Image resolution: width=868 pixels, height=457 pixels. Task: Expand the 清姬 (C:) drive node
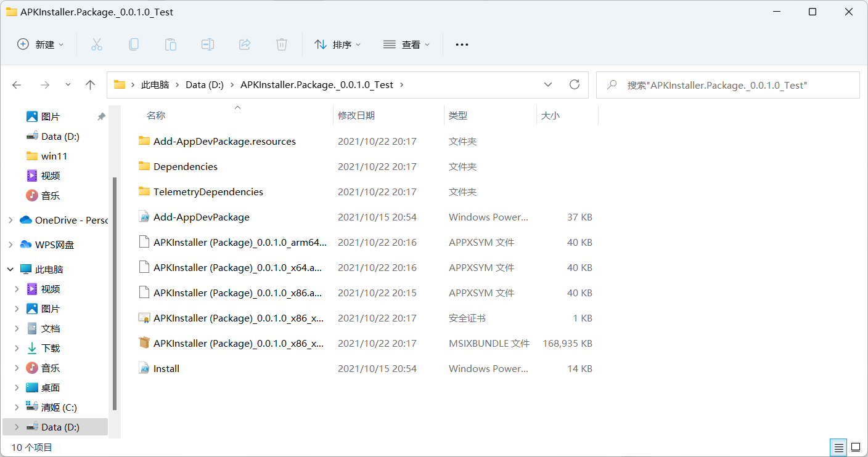tap(17, 407)
